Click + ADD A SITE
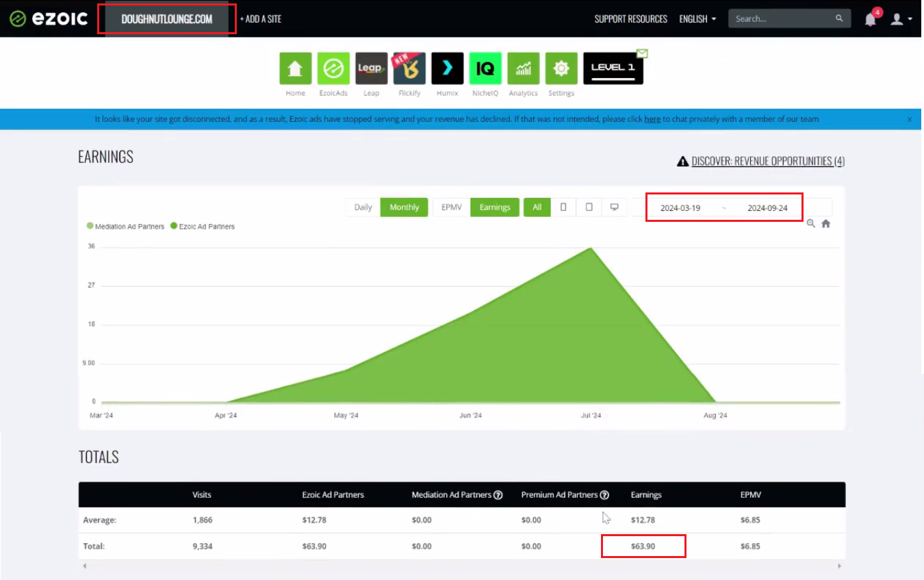Viewport: 924px width, 580px height. [261, 19]
